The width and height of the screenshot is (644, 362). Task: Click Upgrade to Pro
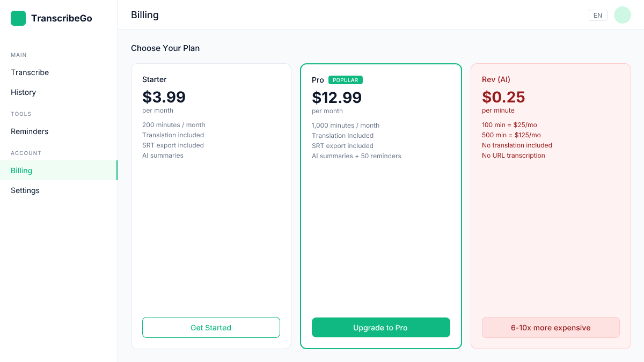[x=381, y=327]
